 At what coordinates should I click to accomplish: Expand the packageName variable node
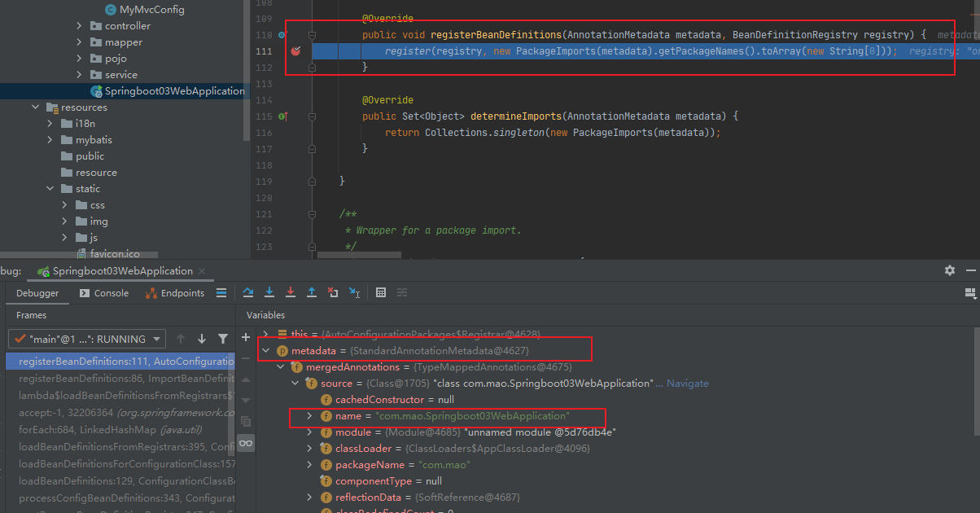click(x=309, y=465)
